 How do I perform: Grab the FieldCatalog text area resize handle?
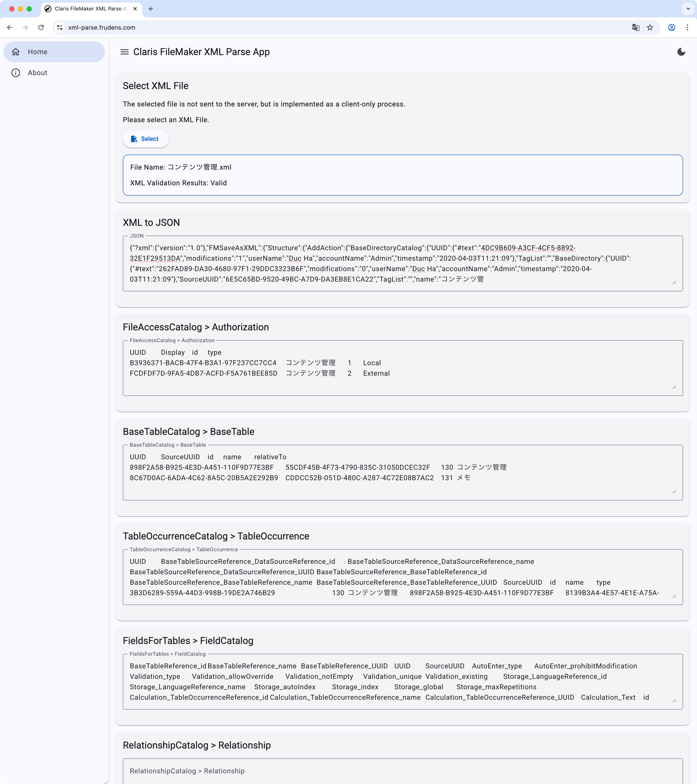(674, 701)
